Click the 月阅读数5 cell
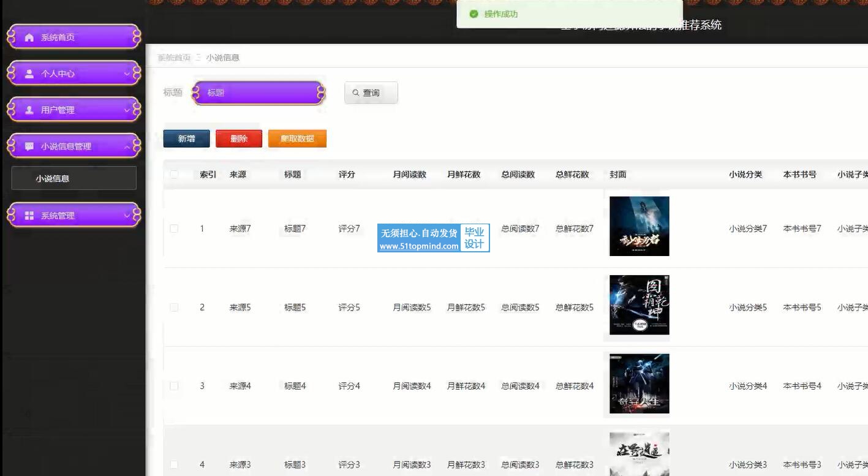The width and height of the screenshot is (868, 476). coord(412,308)
